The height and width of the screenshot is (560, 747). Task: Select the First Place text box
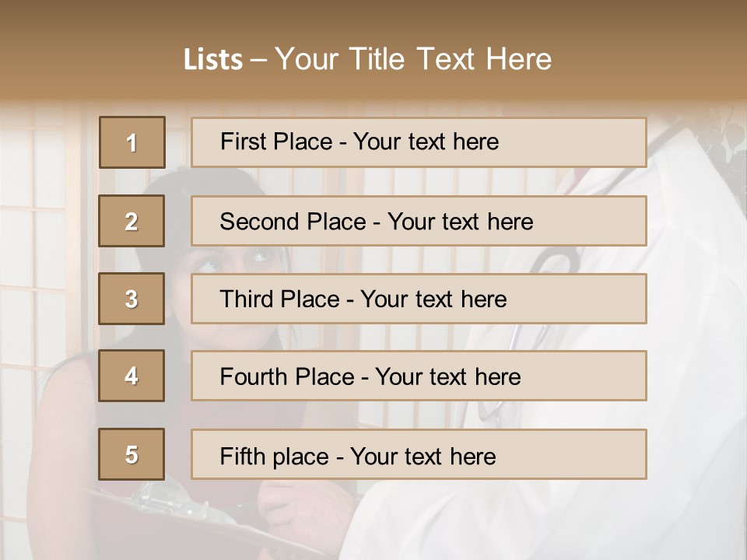click(x=419, y=142)
